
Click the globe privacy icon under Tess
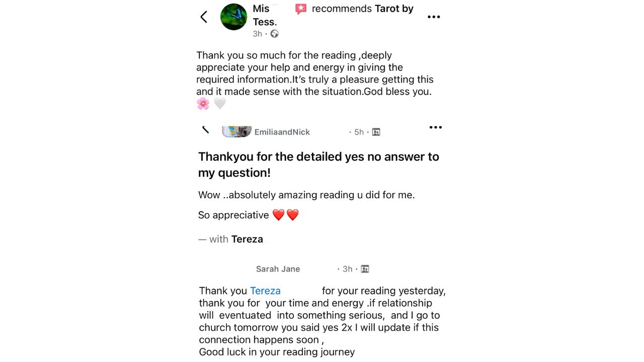click(x=274, y=34)
